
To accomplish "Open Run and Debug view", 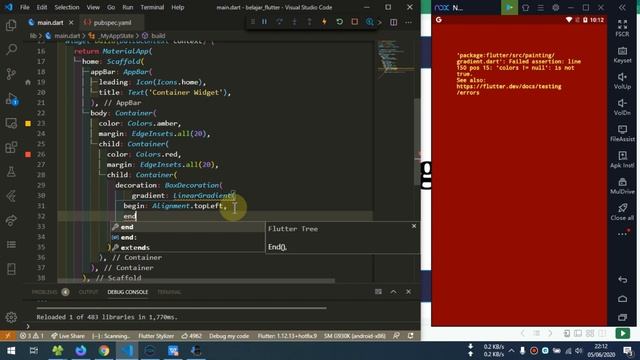I will (11, 99).
